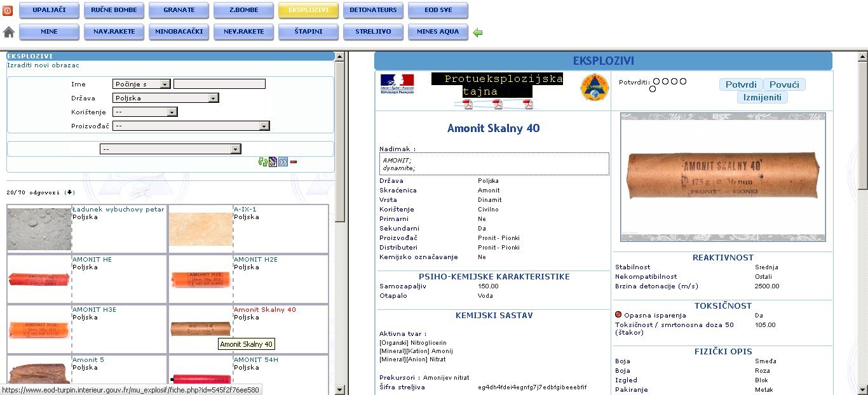Select the GRANATE tab
Screen dimensions: 868x395
pyautogui.click(x=179, y=10)
